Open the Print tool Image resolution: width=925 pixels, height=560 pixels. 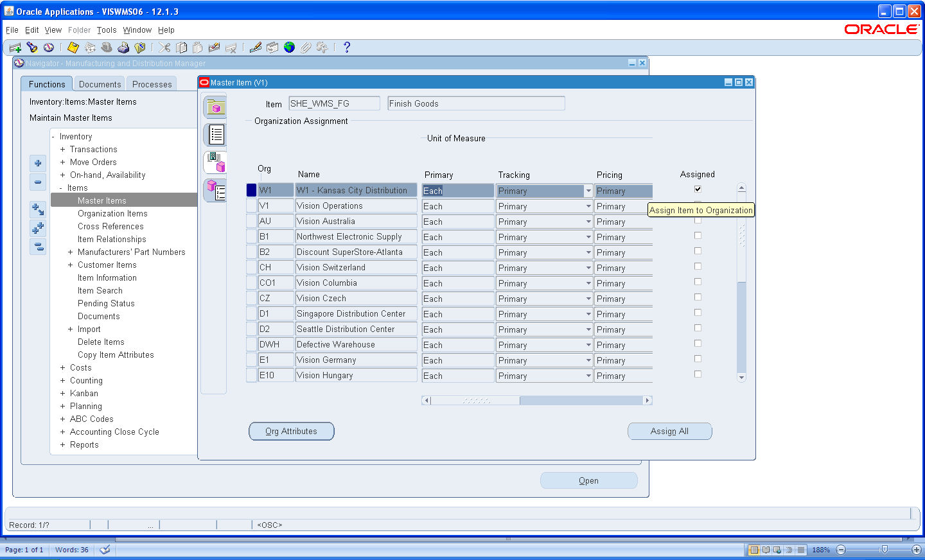[x=123, y=47]
